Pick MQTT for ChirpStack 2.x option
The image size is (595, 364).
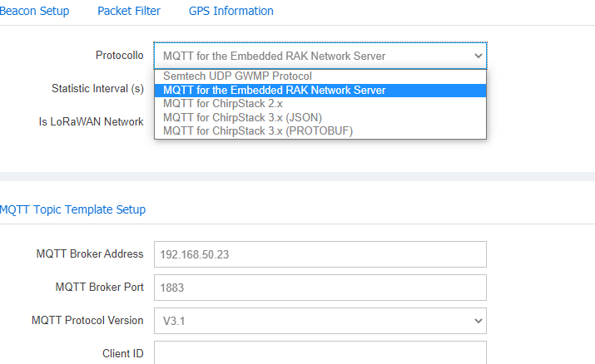click(222, 104)
